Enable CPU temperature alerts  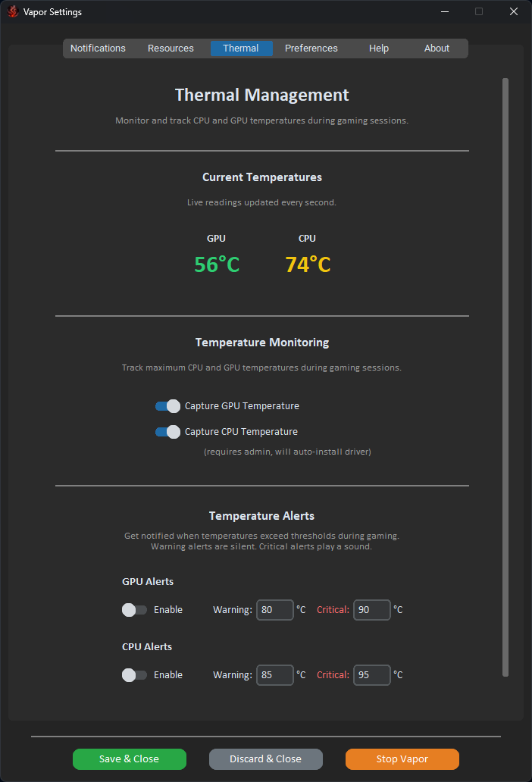133,675
